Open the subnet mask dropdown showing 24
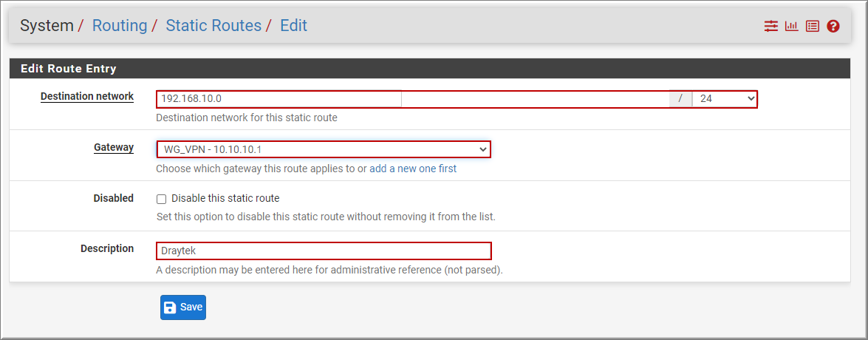This screenshot has width=868, height=340. pyautogui.click(x=724, y=98)
